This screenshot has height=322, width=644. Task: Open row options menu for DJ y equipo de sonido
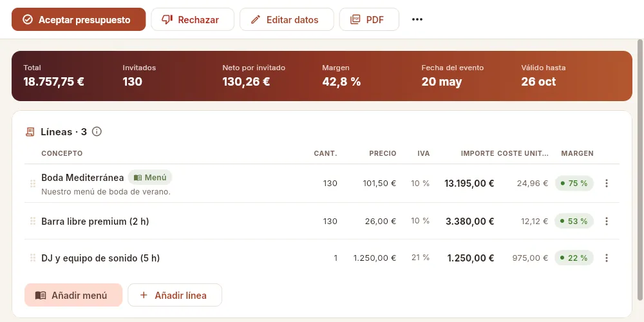607,258
